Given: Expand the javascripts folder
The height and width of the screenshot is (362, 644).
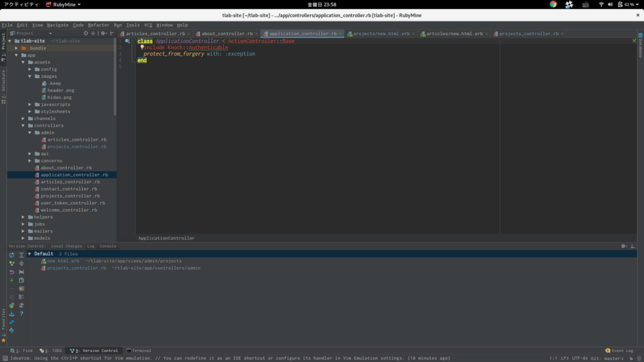Looking at the screenshot, I should pos(30,105).
